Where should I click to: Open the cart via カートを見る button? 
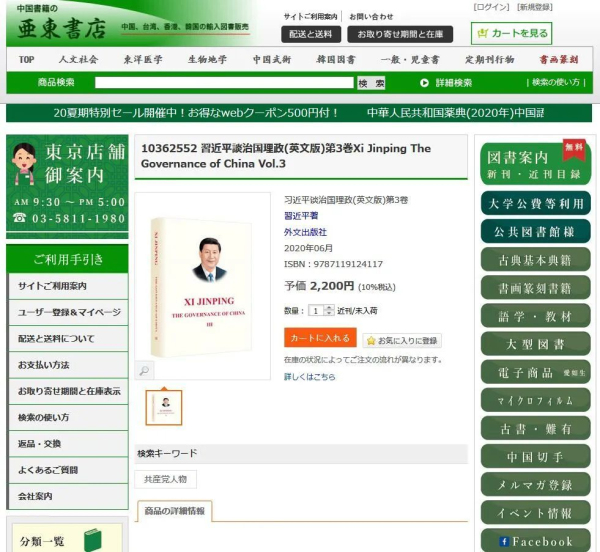click(x=511, y=33)
